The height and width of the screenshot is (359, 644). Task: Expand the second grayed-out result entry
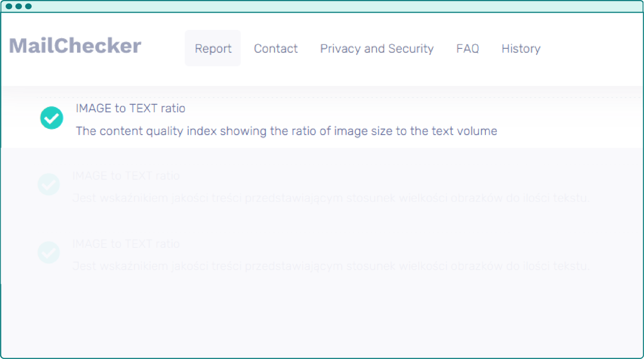(126, 176)
